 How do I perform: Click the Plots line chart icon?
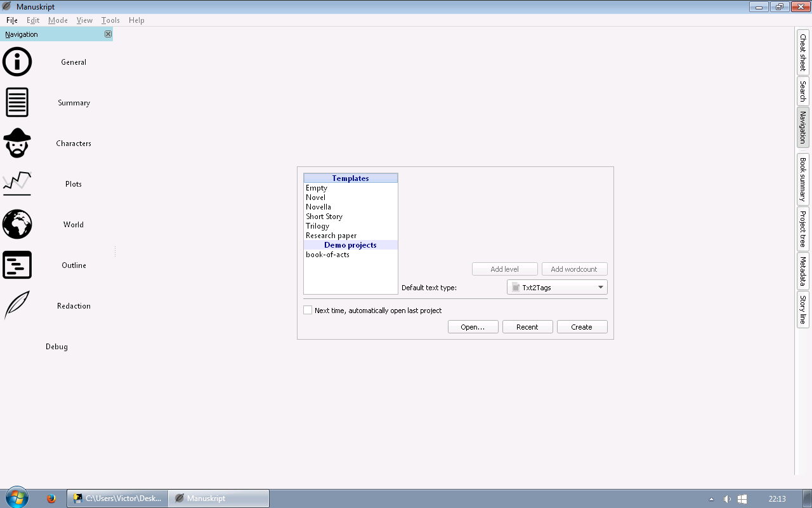point(17,184)
